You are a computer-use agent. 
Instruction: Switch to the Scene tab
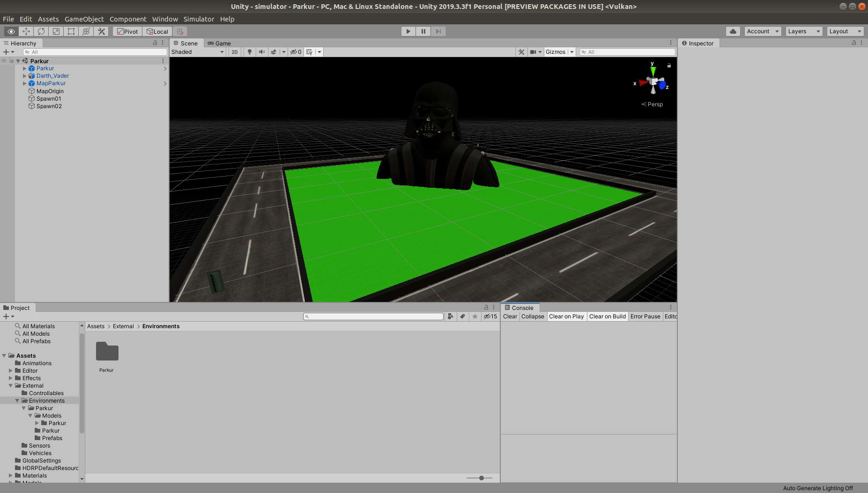(x=186, y=43)
